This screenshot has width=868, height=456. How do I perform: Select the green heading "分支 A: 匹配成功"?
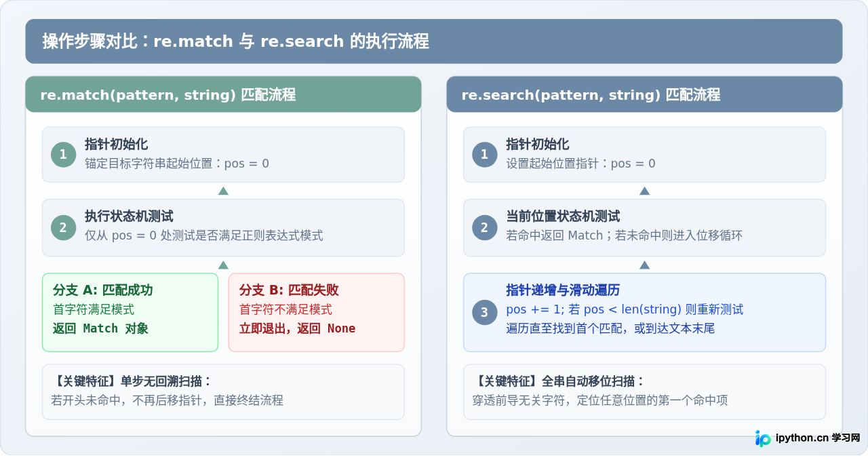(x=103, y=290)
